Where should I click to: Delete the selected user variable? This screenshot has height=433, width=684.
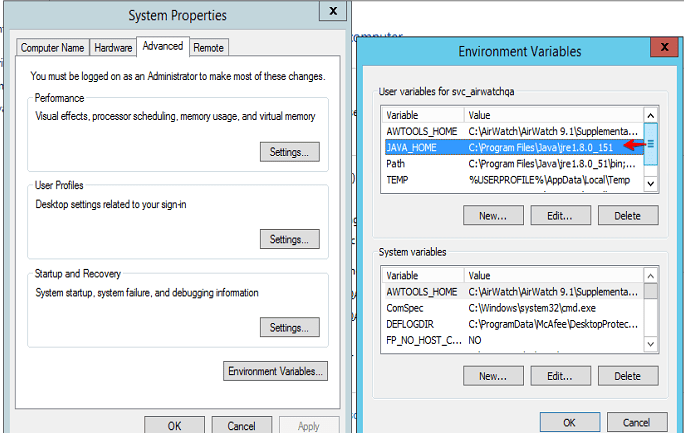point(627,215)
